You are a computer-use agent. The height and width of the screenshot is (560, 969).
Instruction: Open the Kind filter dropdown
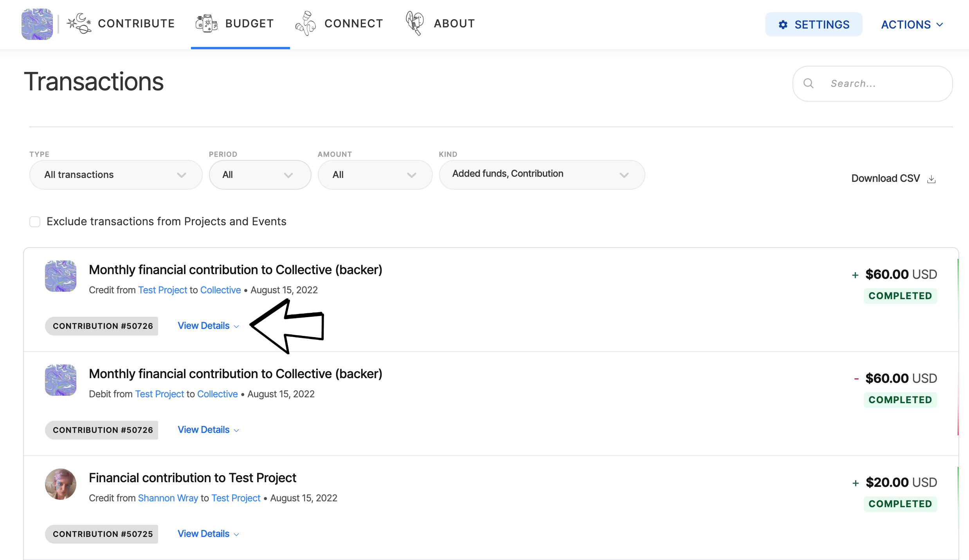[541, 175]
